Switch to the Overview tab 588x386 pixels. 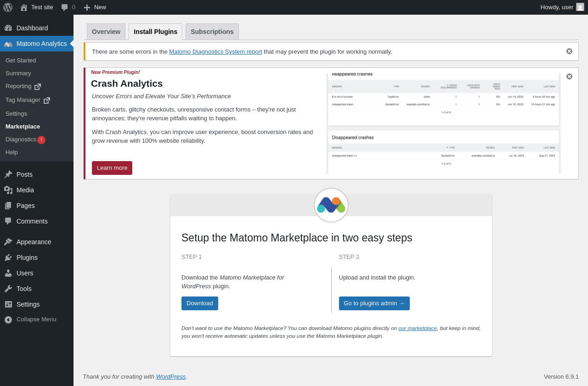[106, 32]
